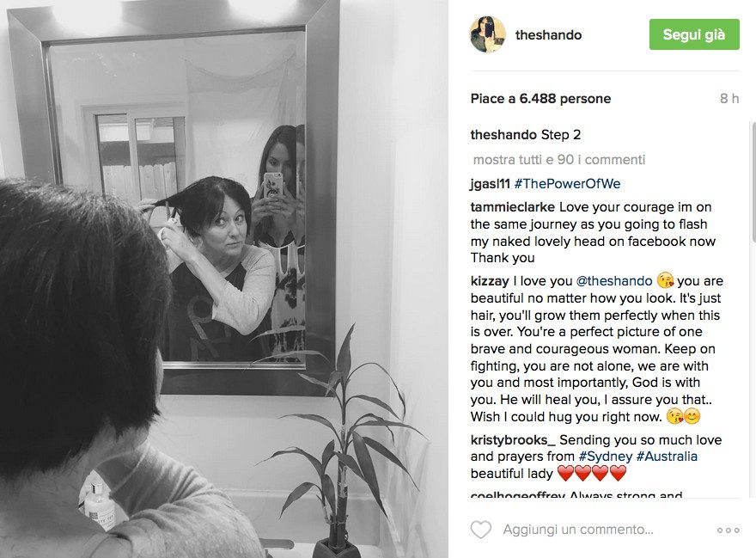
Task: Open kizzay commenter profile
Action: pyautogui.click(x=490, y=281)
